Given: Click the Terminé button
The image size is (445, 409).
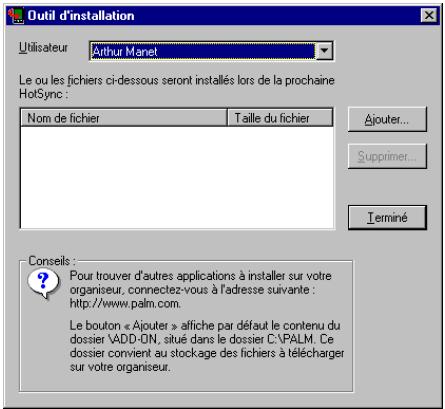Looking at the screenshot, I should [x=387, y=218].
